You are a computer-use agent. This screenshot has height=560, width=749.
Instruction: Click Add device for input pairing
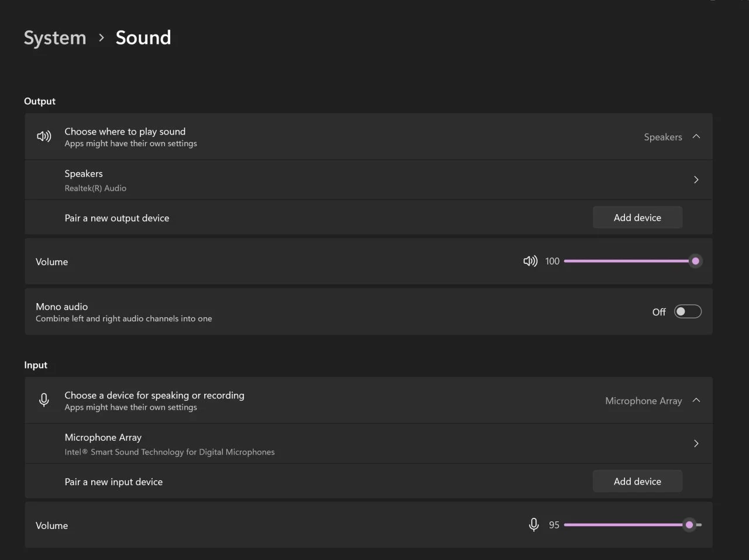coord(637,482)
